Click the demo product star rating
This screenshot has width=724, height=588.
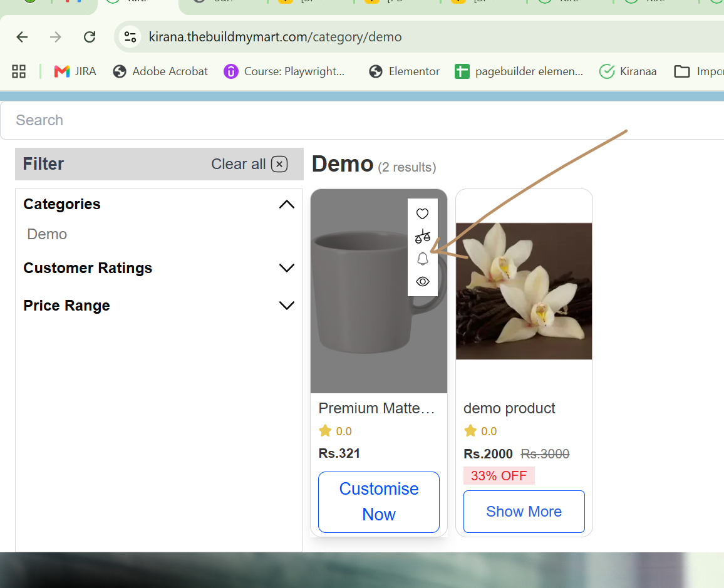pos(480,431)
